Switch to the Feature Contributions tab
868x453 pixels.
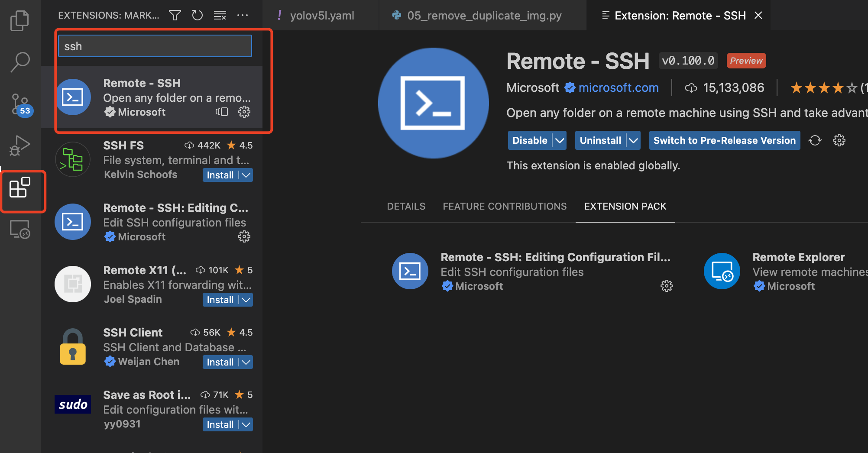[505, 206]
